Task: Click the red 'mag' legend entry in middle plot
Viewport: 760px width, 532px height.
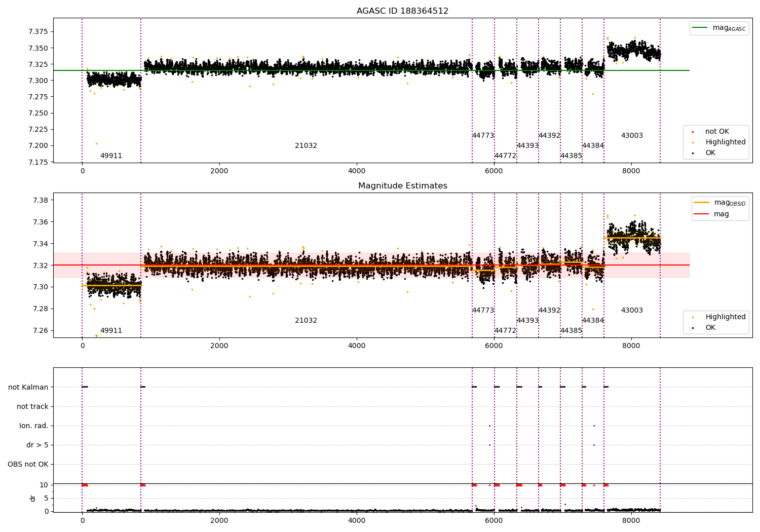Action: (x=711, y=214)
